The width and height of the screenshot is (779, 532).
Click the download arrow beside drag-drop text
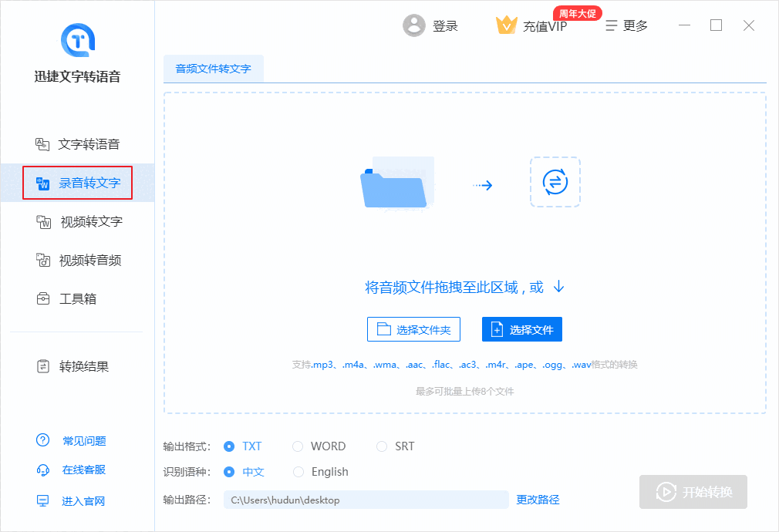click(x=557, y=285)
